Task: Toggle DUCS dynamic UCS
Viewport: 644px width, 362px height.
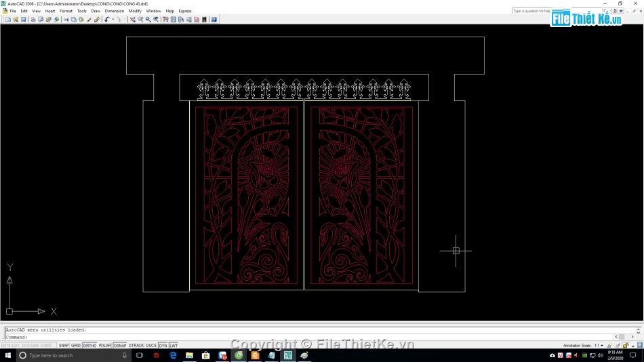Action: click(x=151, y=346)
